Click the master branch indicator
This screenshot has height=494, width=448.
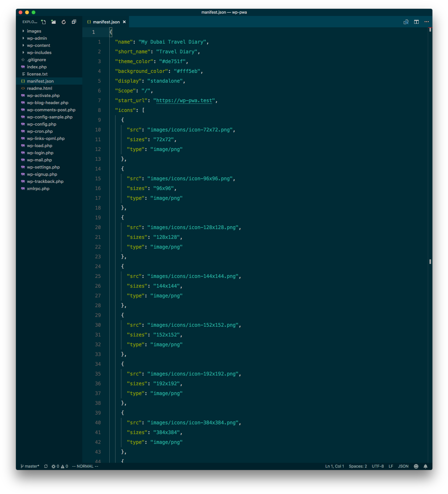click(x=30, y=466)
